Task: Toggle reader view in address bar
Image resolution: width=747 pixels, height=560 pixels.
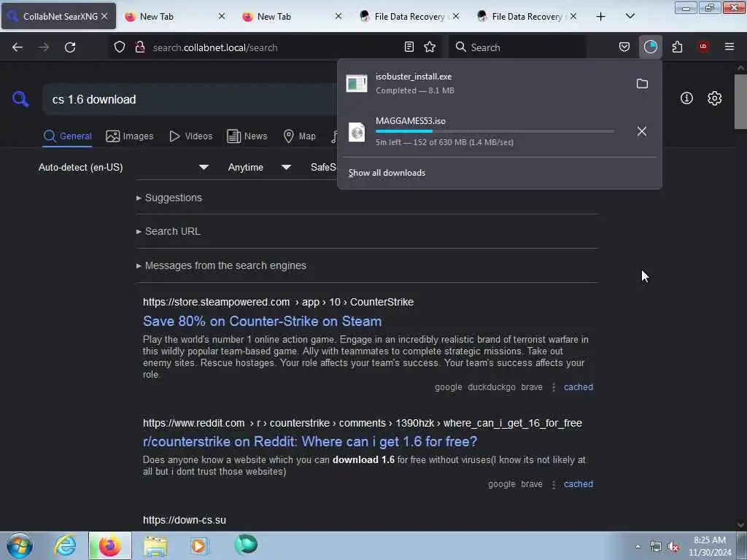Action: click(409, 47)
